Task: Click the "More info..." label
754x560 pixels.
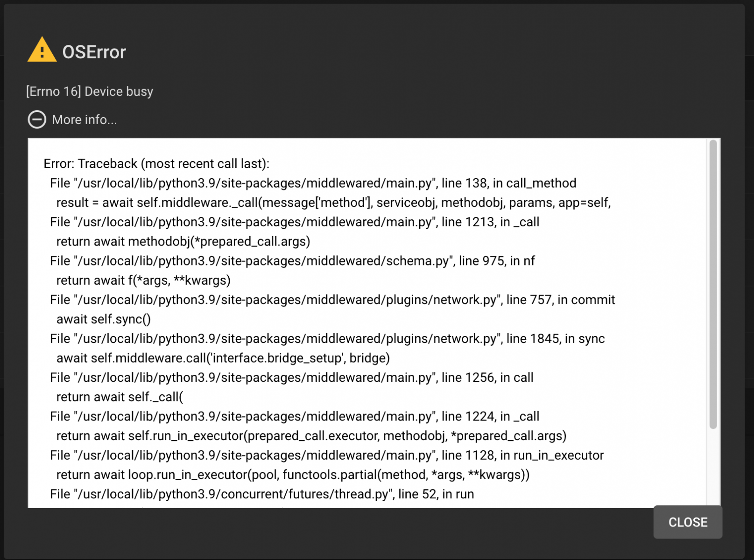Action: (85, 120)
